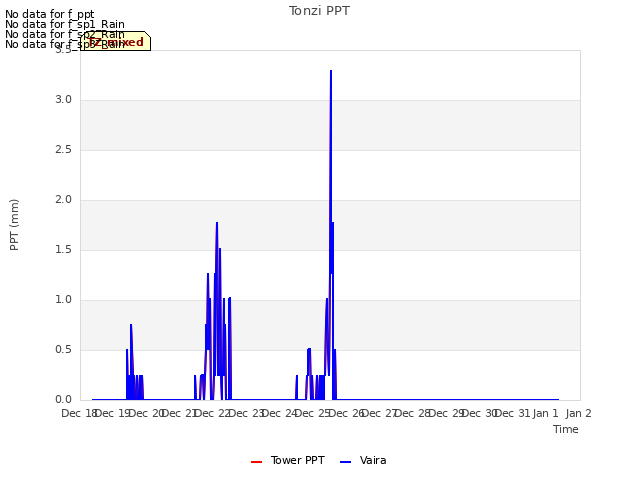The width and height of the screenshot is (640, 480).
Task: Click the 'No data for f_ppt' message
Action: 50,14
